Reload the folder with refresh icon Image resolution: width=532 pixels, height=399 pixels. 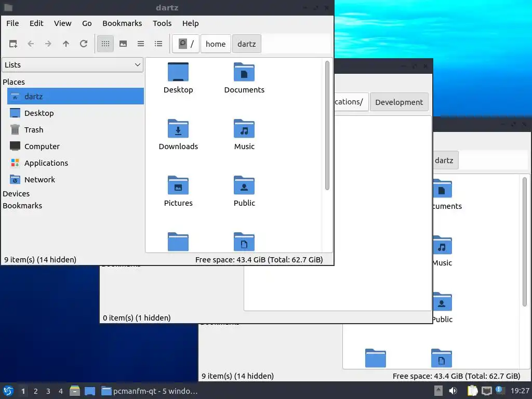[84, 44]
